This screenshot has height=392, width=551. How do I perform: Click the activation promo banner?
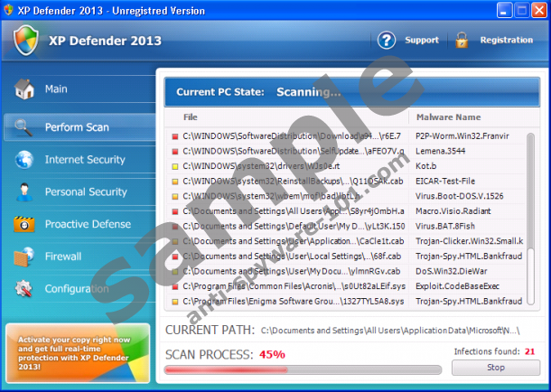tap(77, 352)
